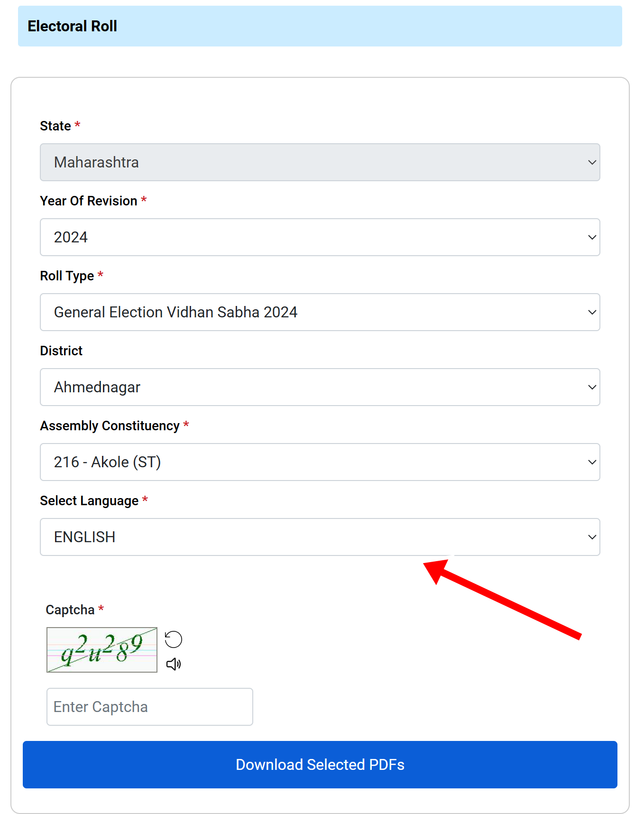This screenshot has height=814, width=644.
Task: Click the captcha image q2u289
Action: 102,650
